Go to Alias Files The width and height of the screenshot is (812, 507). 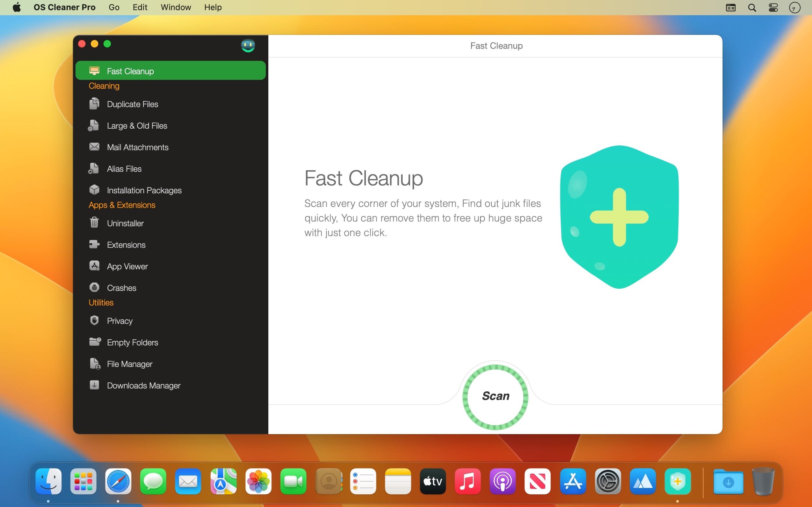pos(124,169)
